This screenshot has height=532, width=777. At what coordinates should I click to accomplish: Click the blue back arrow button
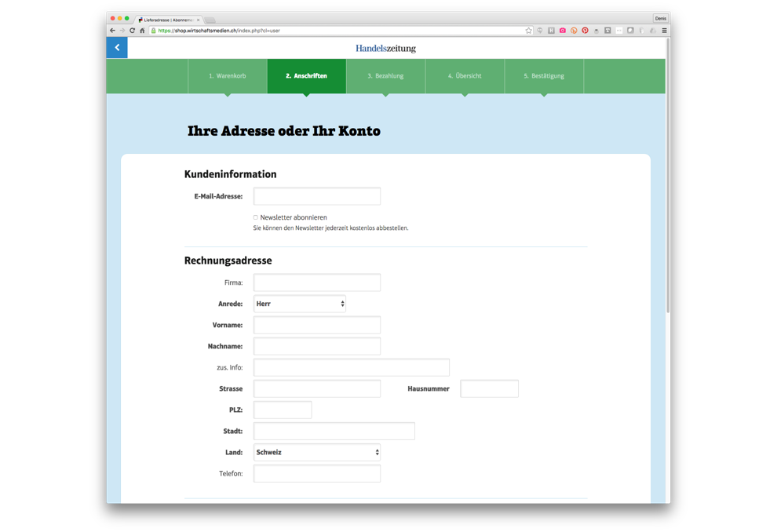(117, 48)
